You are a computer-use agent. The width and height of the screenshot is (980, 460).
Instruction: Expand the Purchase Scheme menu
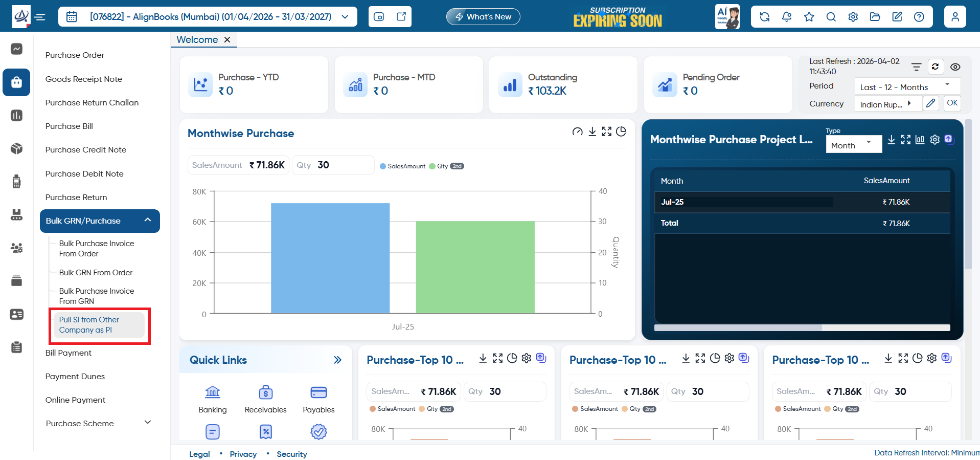point(97,423)
